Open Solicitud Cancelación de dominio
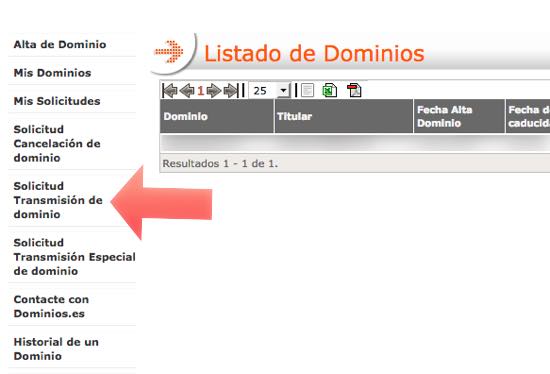Image resolution: width=550 pixels, height=374 pixels. (x=57, y=143)
